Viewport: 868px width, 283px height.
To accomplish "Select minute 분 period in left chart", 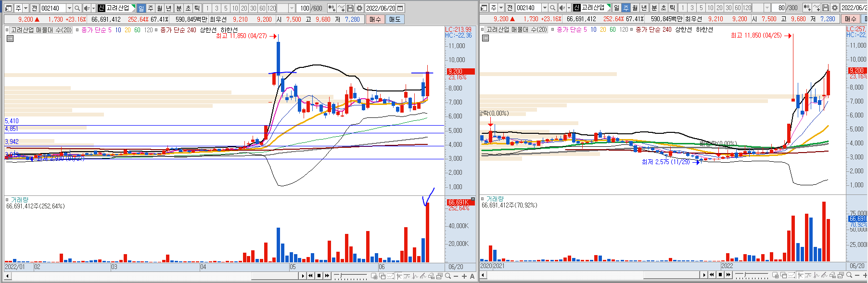I will click(179, 8).
